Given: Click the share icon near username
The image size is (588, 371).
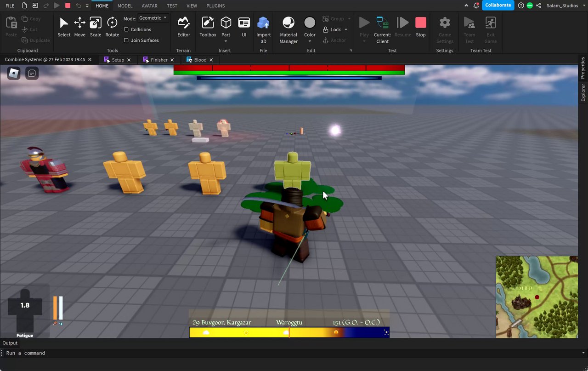Looking at the screenshot, I should coord(538,6).
